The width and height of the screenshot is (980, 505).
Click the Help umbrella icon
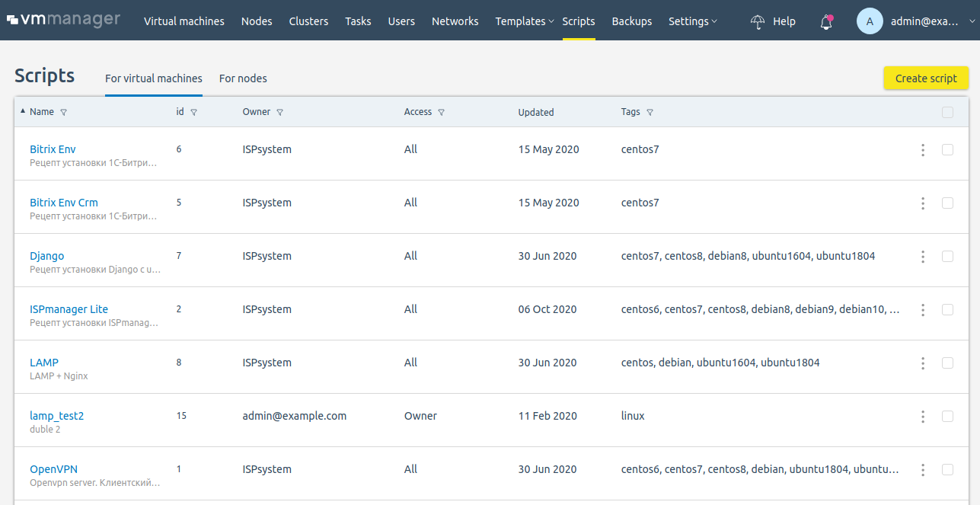(x=758, y=21)
